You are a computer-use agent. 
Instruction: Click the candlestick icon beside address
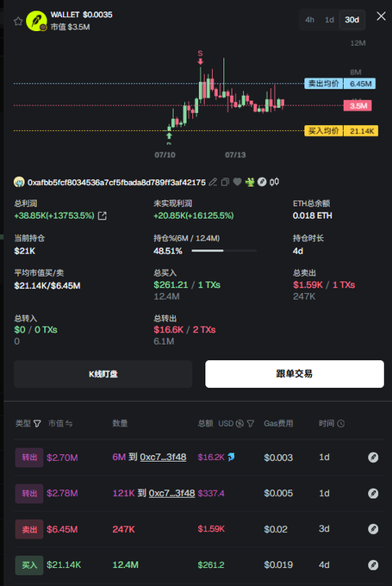point(274,182)
